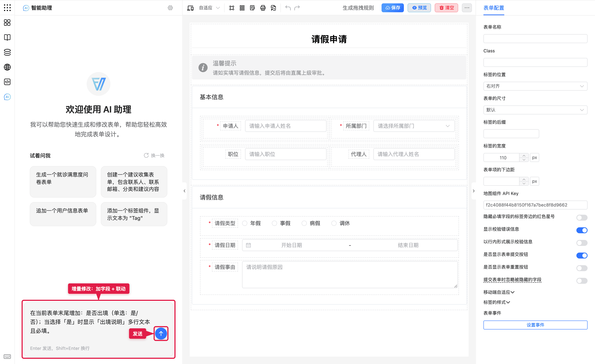Click the device preview icon
The height and width of the screenshot is (364, 595).
(190, 8)
